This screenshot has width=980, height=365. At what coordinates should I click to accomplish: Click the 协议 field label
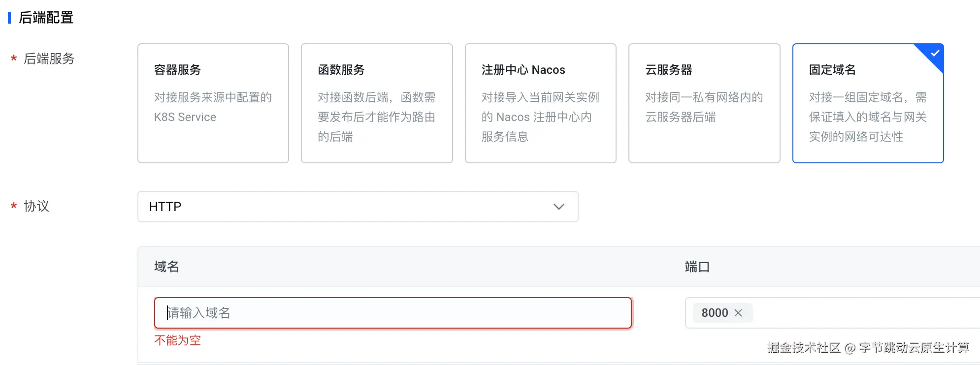click(x=36, y=206)
